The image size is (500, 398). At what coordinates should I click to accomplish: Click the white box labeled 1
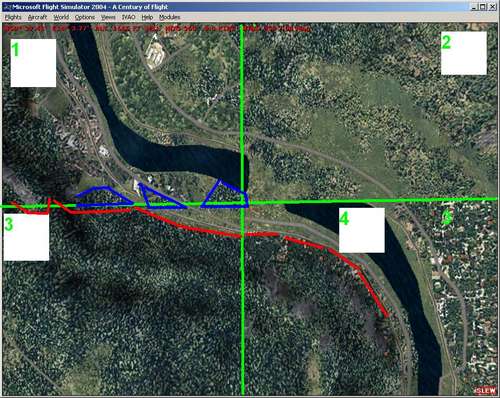tap(33, 63)
